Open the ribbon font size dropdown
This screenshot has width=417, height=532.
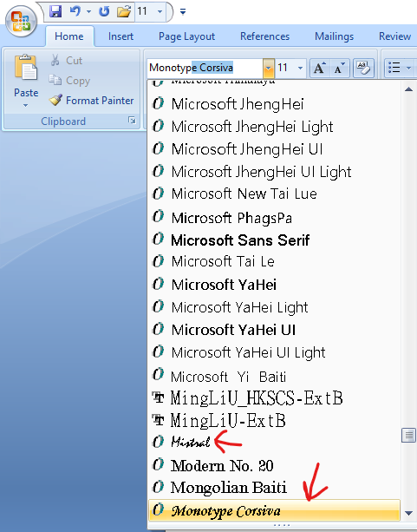pos(300,68)
